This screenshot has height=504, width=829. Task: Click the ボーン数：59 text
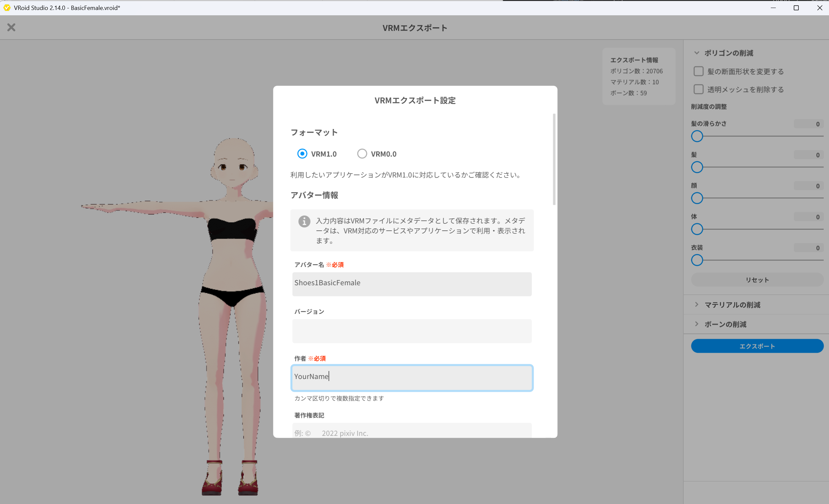(628, 93)
